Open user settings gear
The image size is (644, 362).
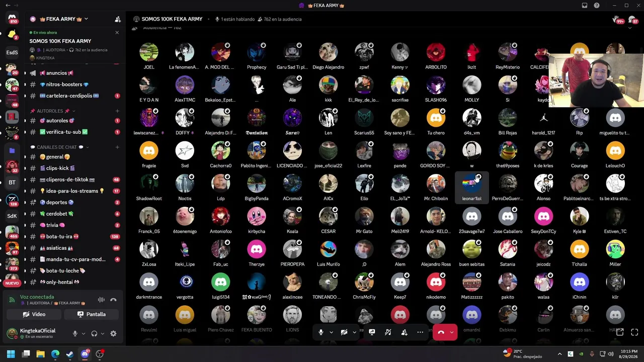113,333
